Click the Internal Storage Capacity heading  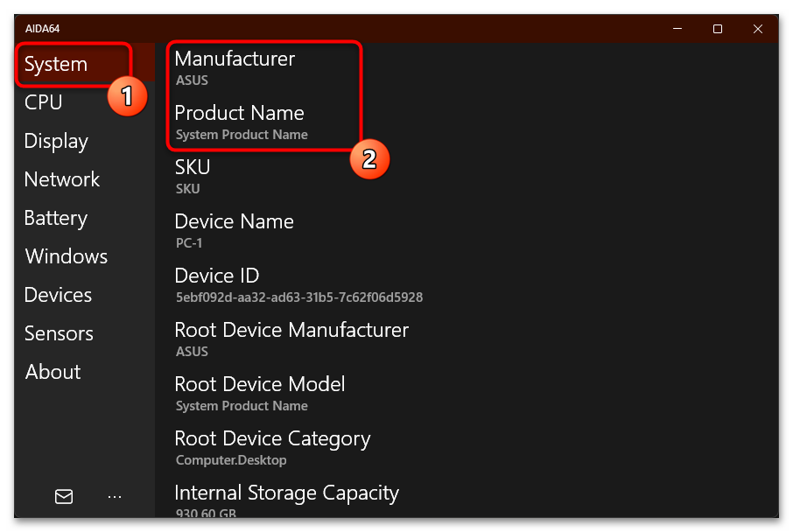[x=287, y=493]
